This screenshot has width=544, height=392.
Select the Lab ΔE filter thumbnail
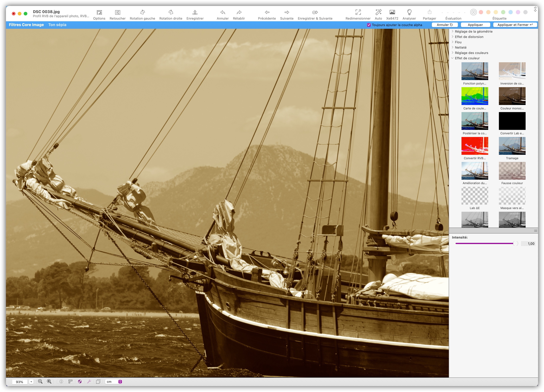[475, 196]
